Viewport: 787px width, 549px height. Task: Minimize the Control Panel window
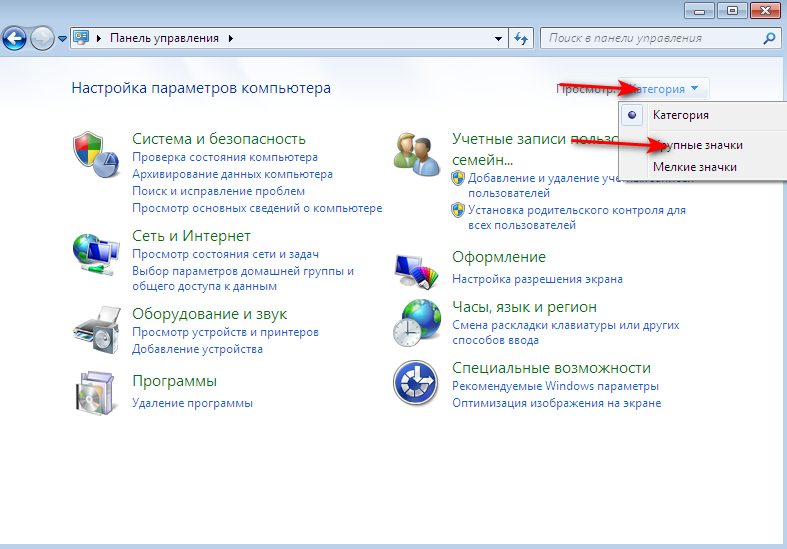(x=699, y=11)
